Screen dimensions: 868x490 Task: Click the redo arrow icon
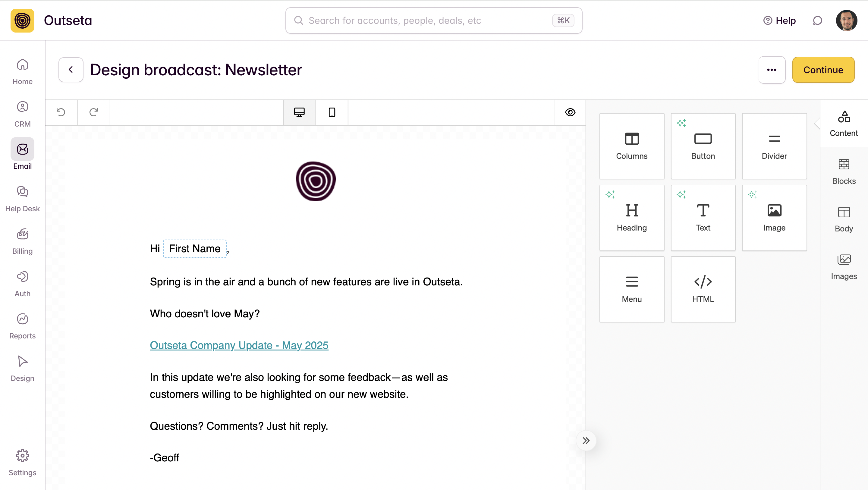tap(94, 112)
